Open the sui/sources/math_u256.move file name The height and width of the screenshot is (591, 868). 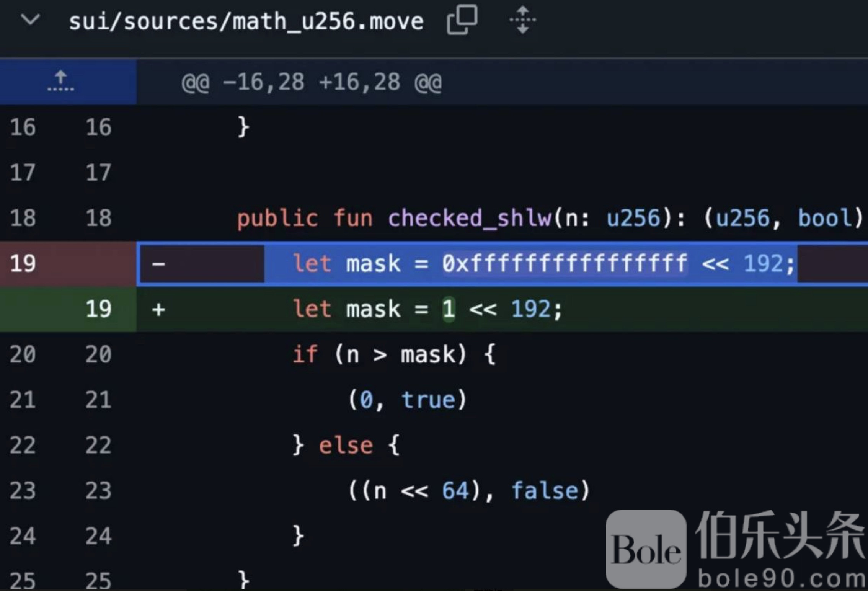coord(246,21)
